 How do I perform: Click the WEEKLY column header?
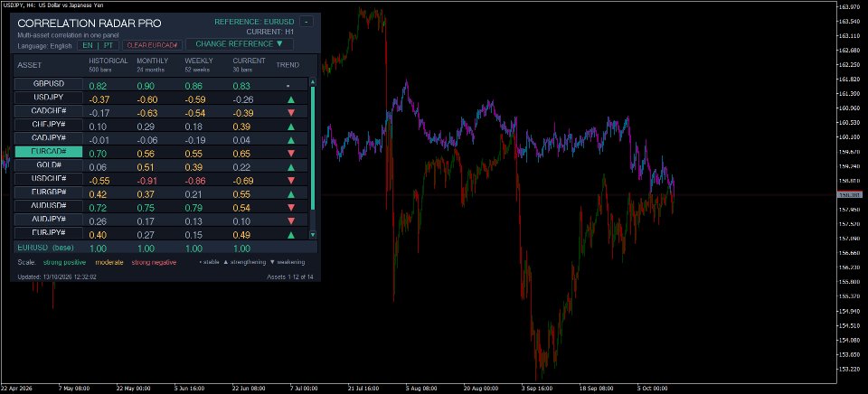(198, 61)
